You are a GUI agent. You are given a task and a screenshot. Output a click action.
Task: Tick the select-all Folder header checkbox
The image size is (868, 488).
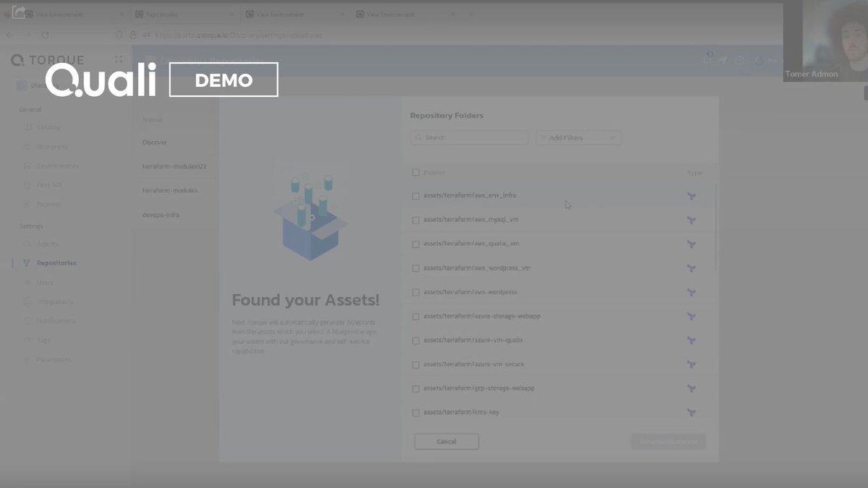click(415, 172)
